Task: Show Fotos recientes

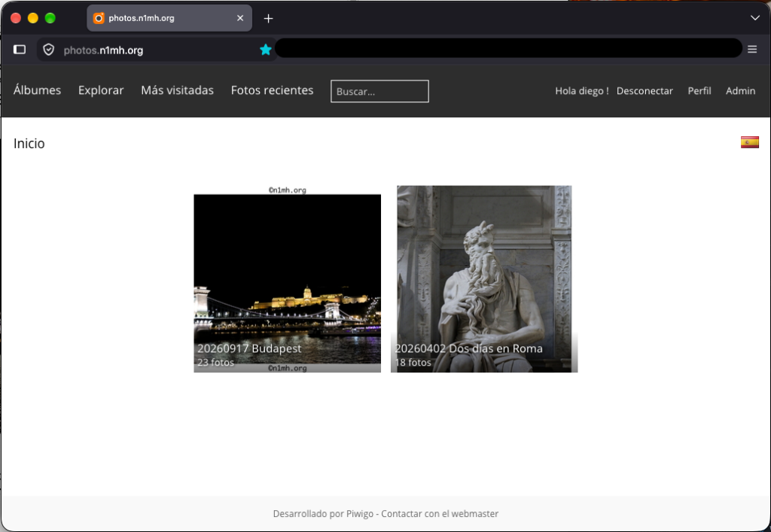Action: point(272,90)
